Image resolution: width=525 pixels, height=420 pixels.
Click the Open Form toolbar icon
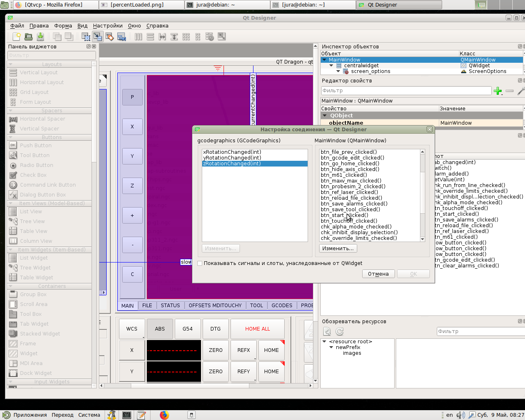click(x=28, y=37)
